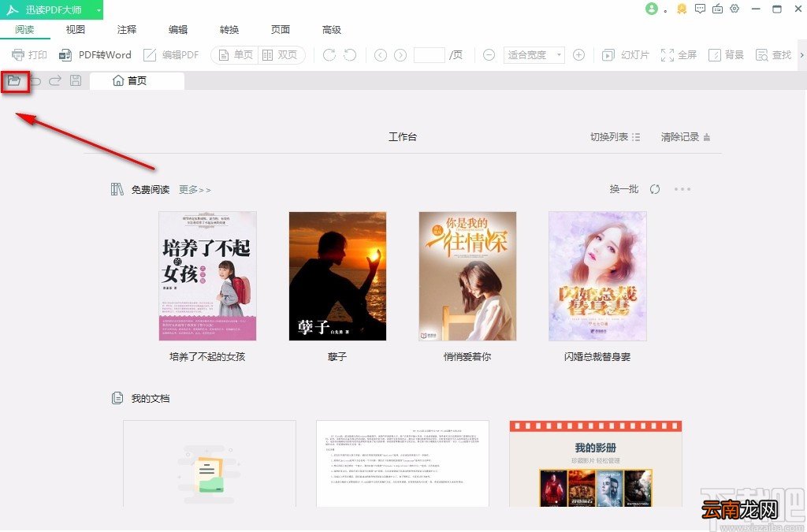Go to next page arrow
This screenshot has height=532, width=807.
coord(400,55)
